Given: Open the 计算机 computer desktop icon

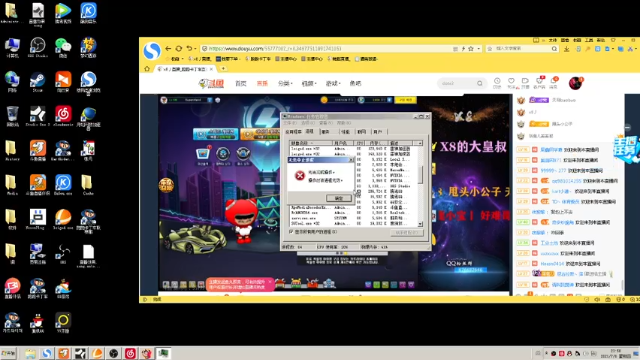Looking at the screenshot, I should coord(12,47).
